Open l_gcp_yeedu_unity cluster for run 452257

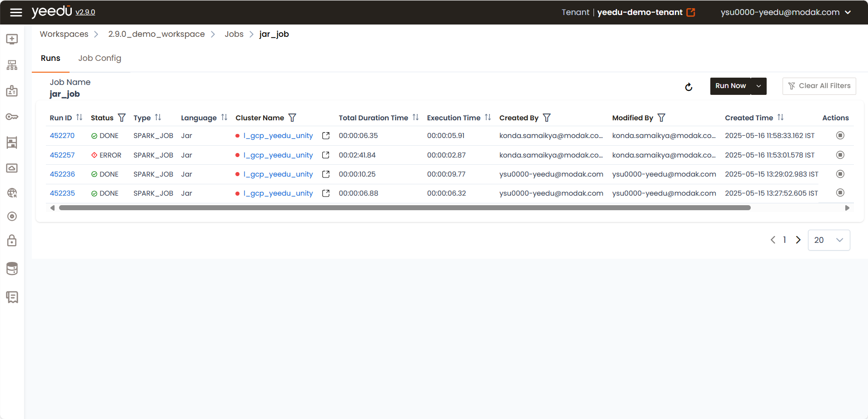pyautogui.click(x=278, y=155)
